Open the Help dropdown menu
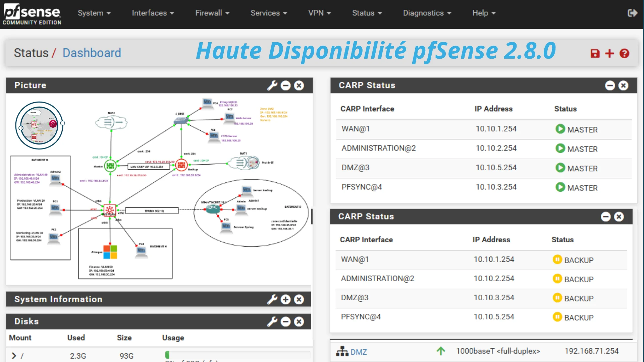Image resolution: width=644 pixels, height=362 pixels. (484, 13)
